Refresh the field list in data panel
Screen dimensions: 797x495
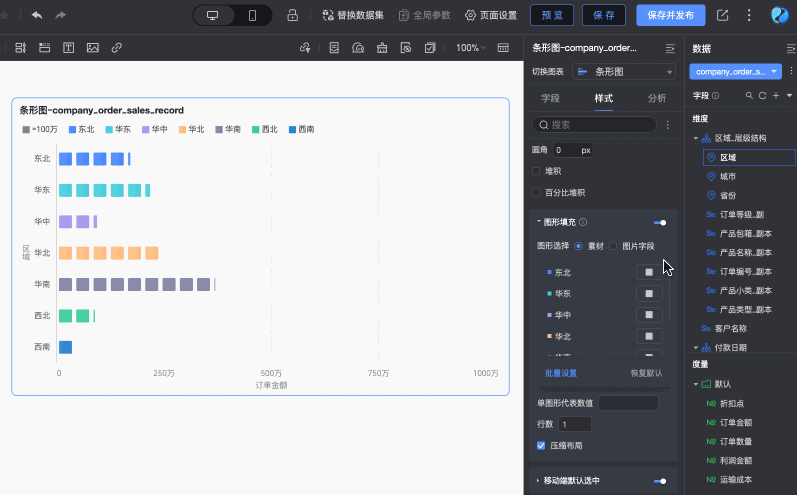763,95
